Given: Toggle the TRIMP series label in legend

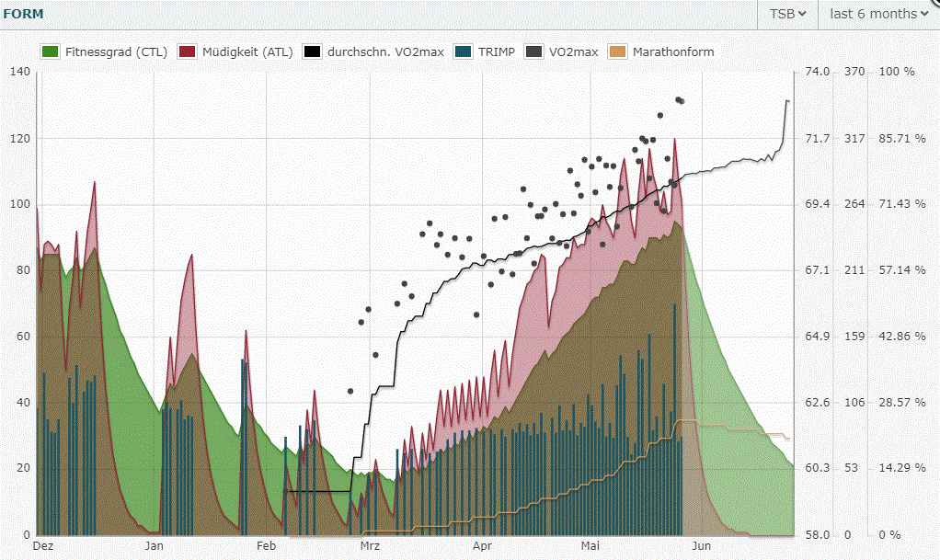Looking at the screenshot, I should pos(497,52).
